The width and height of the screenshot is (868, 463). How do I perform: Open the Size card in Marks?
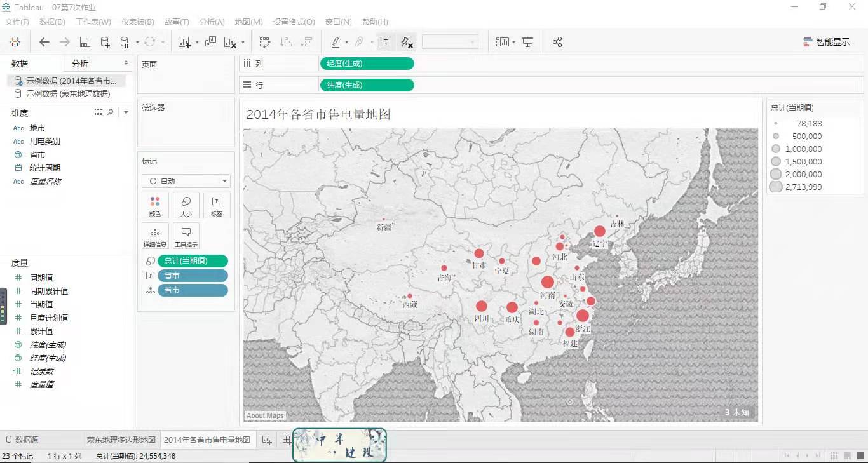click(186, 206)
